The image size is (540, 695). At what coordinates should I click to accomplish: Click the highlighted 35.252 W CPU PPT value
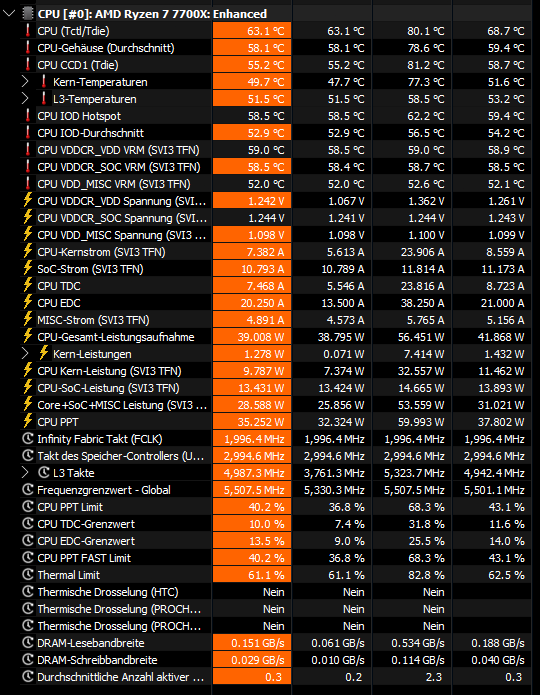261,422
